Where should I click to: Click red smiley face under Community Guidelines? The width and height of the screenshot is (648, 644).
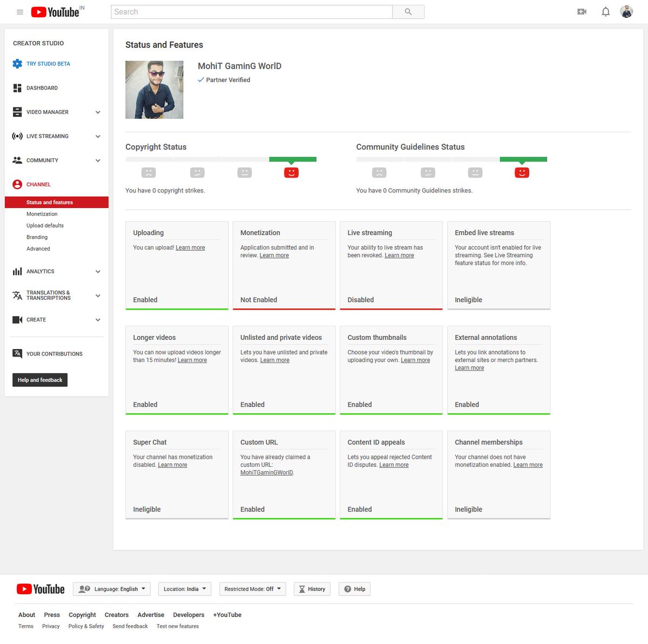(522, 173)
